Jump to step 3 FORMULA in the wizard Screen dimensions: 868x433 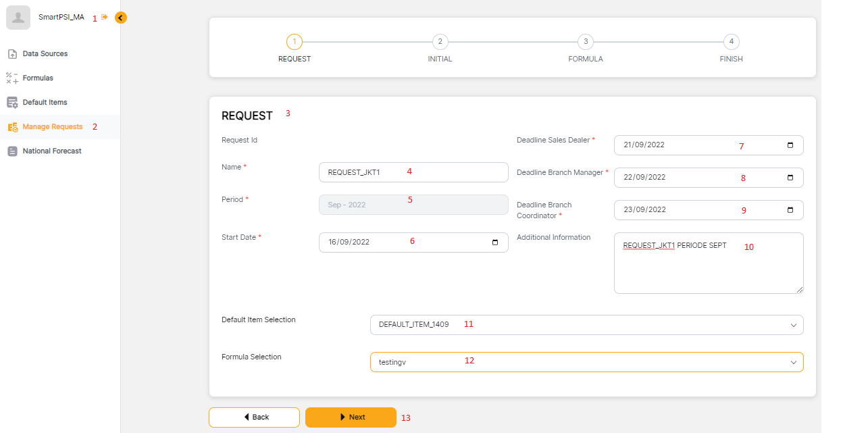(586, 42)
